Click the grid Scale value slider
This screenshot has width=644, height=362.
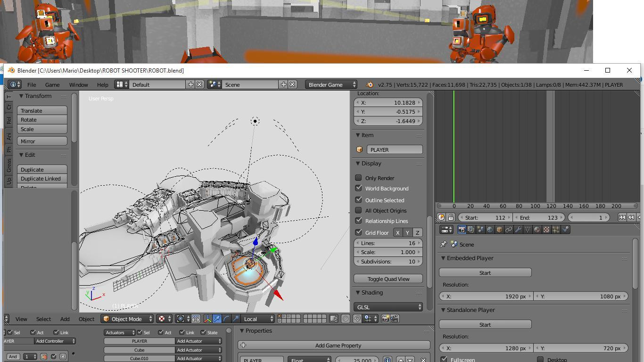pyautogui.click(x=388, y=252)
